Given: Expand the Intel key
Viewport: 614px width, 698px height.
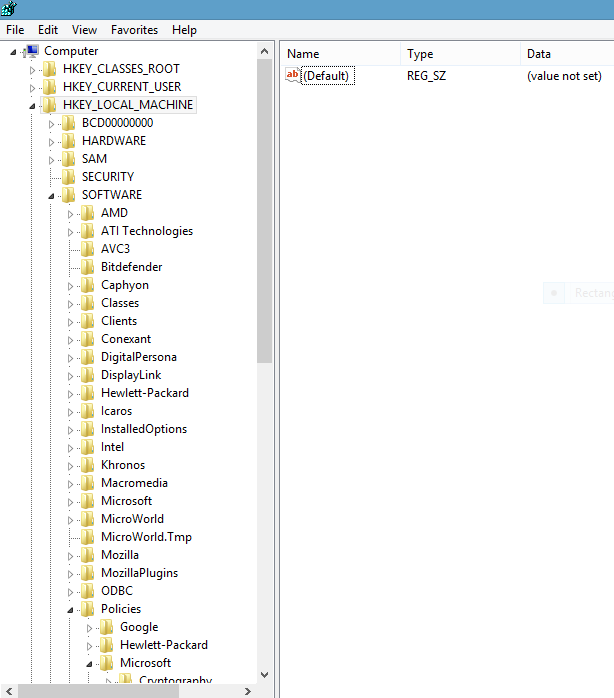Looking at the screenshot, I should point(70,448).
